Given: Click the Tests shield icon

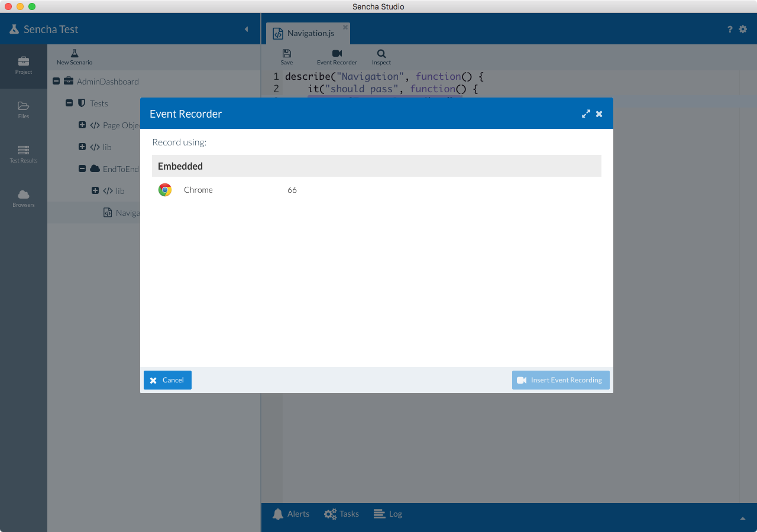Looking at the screenshot, I should (82, 103).
